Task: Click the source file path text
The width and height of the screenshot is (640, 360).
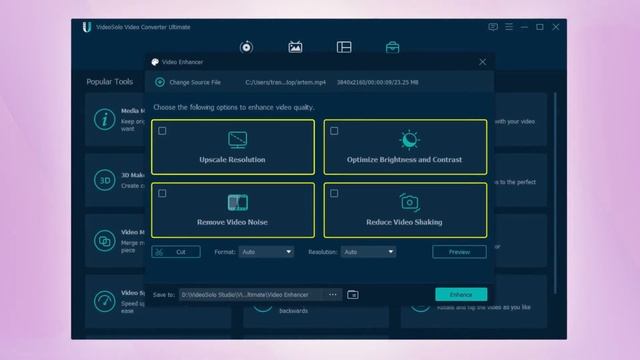Action: click(x=286, y=82)
